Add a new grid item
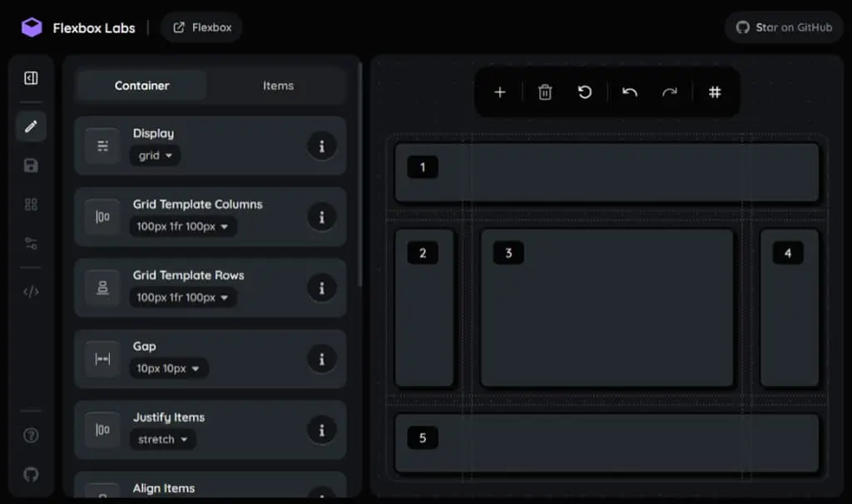 (x=500, y=92)
